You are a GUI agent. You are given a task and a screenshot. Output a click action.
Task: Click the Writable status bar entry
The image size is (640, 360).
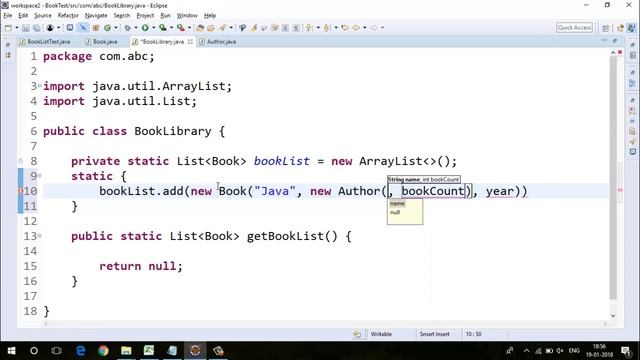point(381,334)
